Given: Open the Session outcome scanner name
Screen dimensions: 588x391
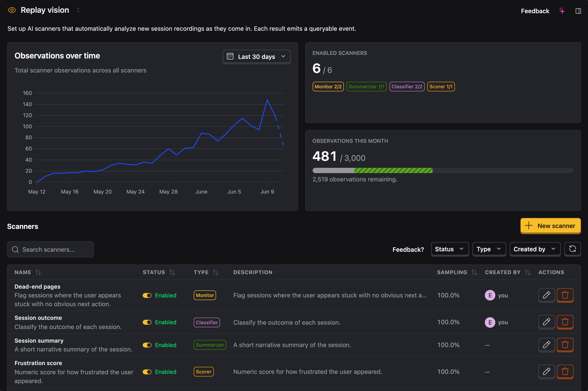Looking at the screenshot, I should (38, 318).
